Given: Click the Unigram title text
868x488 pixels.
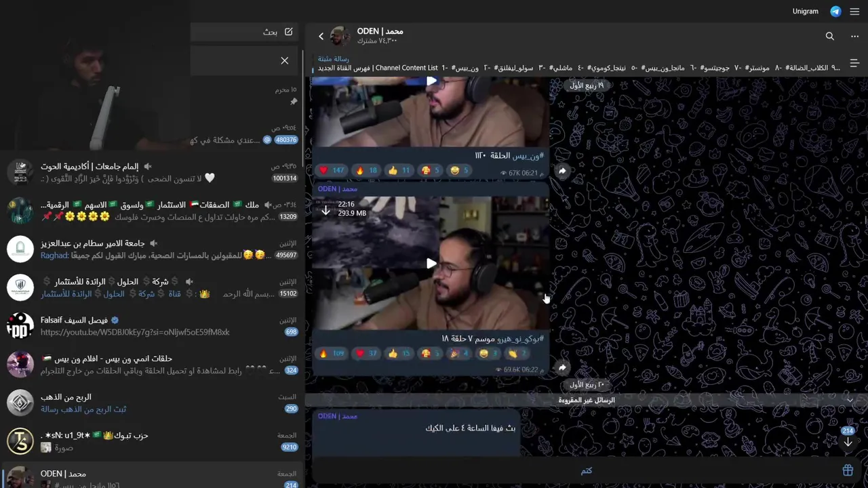Looking at the screenshot, I should pyautogui.click(x=805, y=12).
